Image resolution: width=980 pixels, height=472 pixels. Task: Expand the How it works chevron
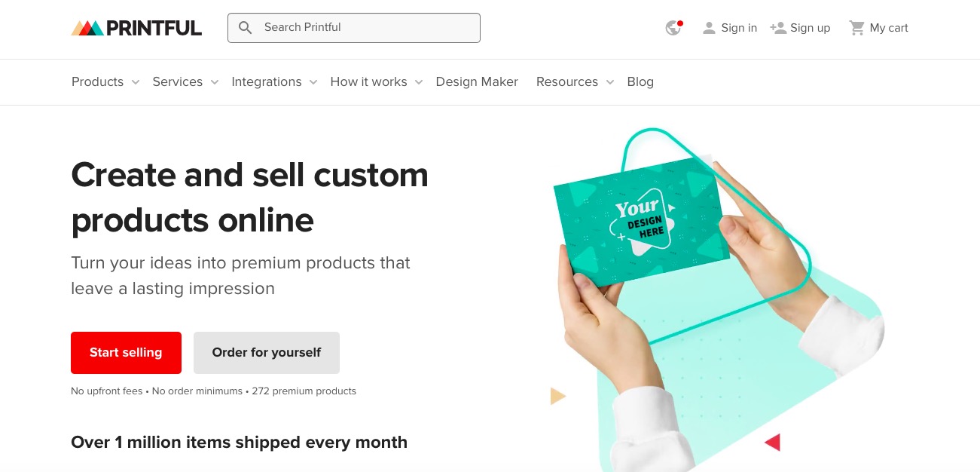419,82
